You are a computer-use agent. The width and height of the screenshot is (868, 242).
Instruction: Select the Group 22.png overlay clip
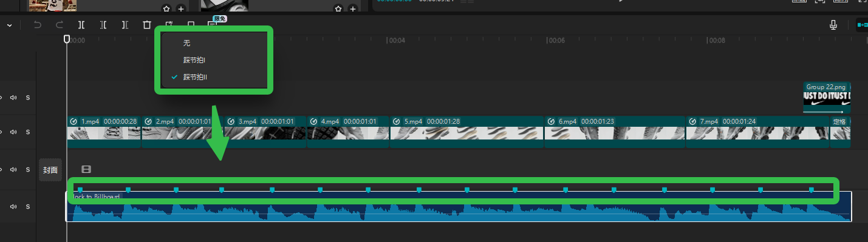(827, 98)
